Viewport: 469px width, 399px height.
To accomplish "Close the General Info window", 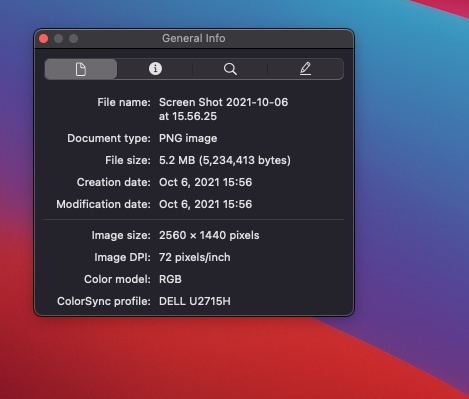I will tap(44, 39).
